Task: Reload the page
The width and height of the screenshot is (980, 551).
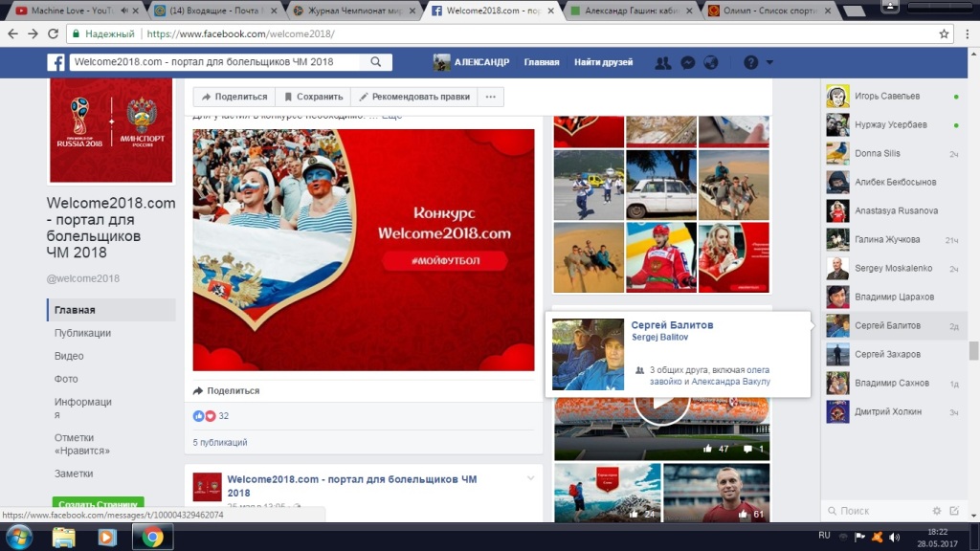Action: (54, 33)
